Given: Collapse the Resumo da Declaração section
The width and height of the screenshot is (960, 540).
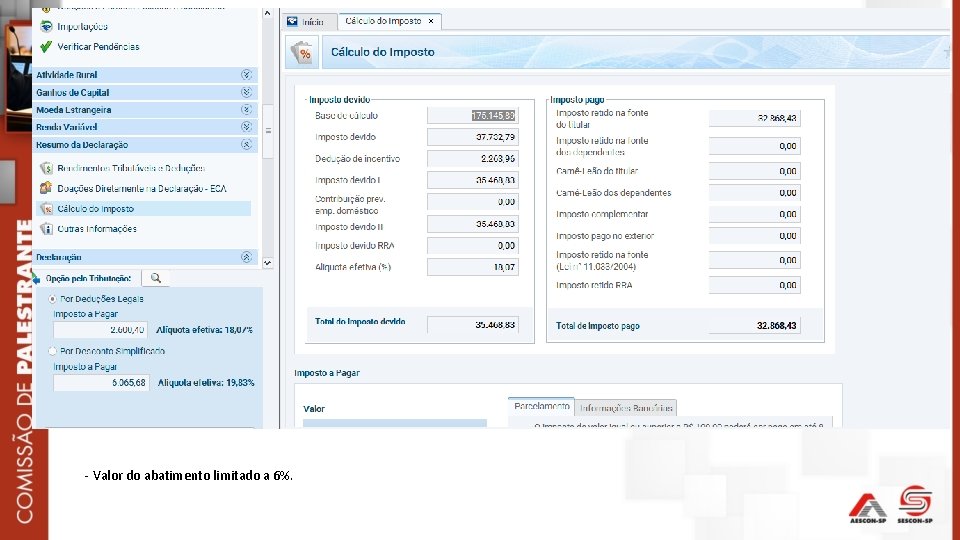Looking at the screenshot, I should pyautogui.click(x=246, y=144).
